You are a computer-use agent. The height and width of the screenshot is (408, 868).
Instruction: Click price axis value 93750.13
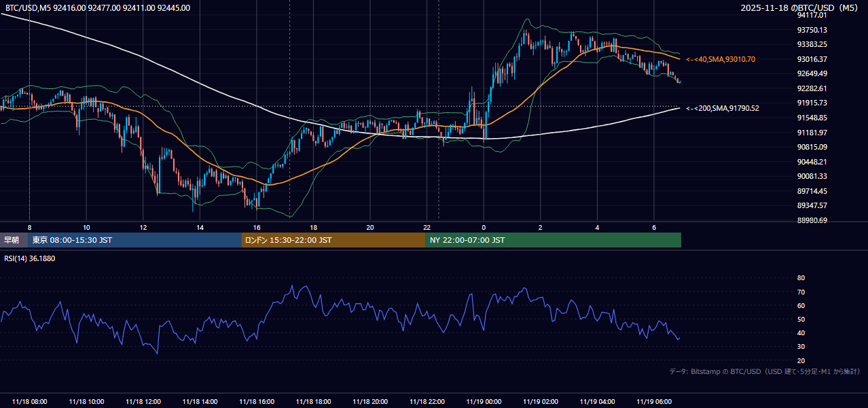coord(812,30)
